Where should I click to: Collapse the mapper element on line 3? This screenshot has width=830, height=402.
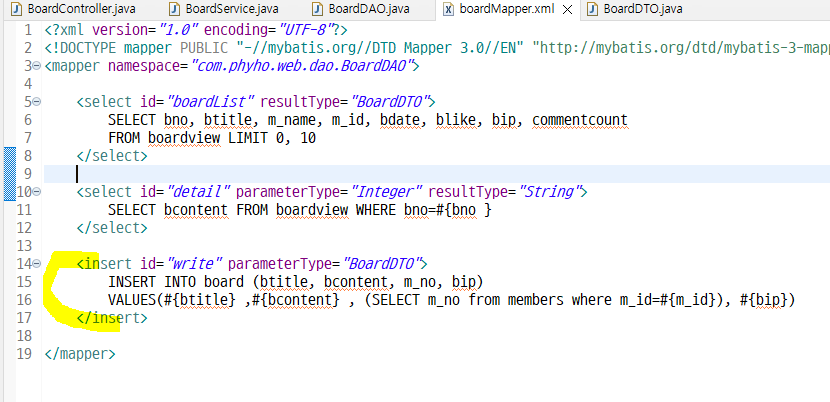[x=37, y=66]
